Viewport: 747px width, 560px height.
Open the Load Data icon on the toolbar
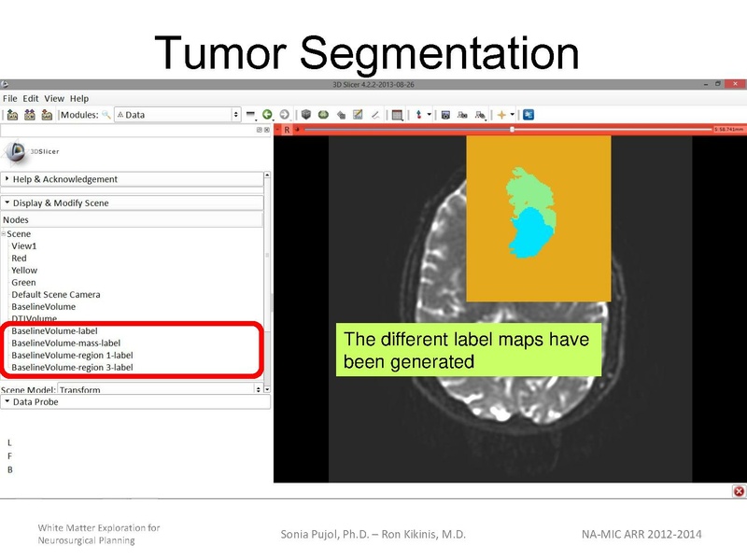tap(28, 115)
